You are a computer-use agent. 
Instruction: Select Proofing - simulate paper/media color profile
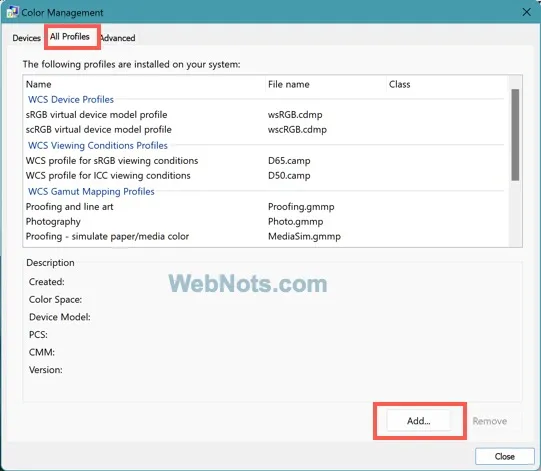[266, 236]
